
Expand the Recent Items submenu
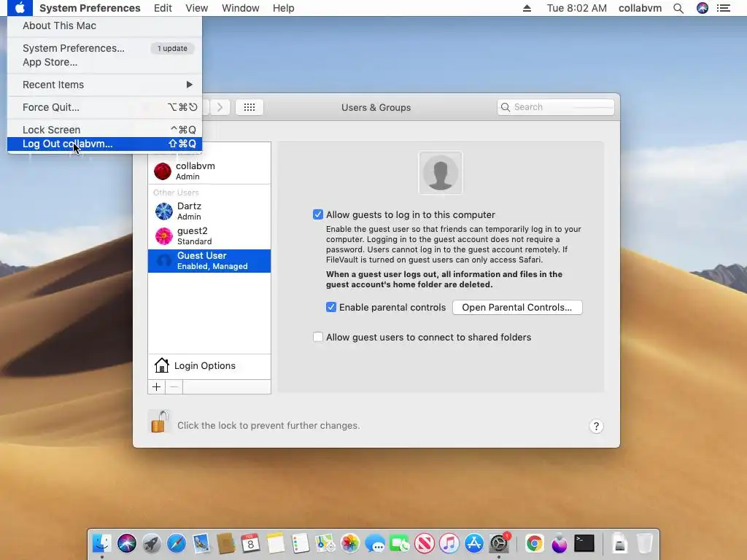click(104, 85)
